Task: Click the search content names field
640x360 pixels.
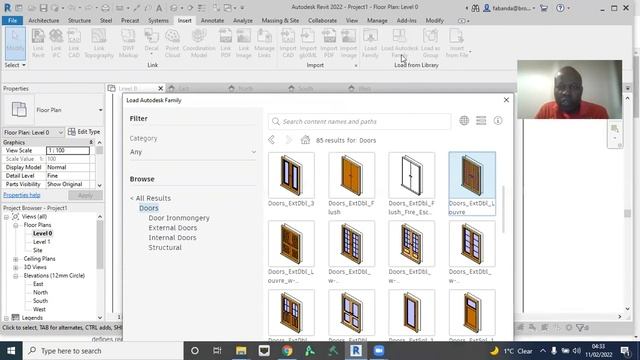Action: (360, 122)
